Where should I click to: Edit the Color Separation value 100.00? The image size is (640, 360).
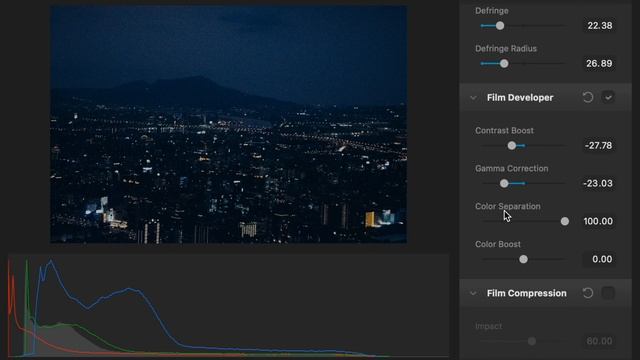point(599,221)
